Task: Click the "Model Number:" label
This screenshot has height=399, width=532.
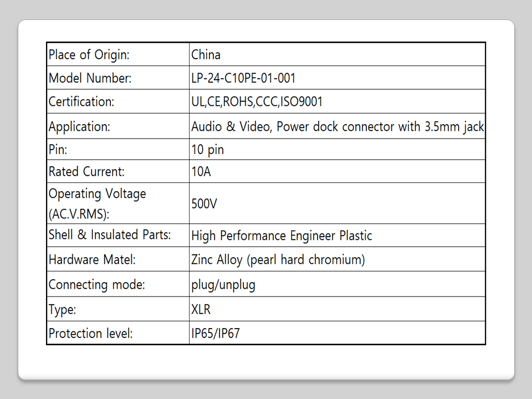Action: coord(90,78)
